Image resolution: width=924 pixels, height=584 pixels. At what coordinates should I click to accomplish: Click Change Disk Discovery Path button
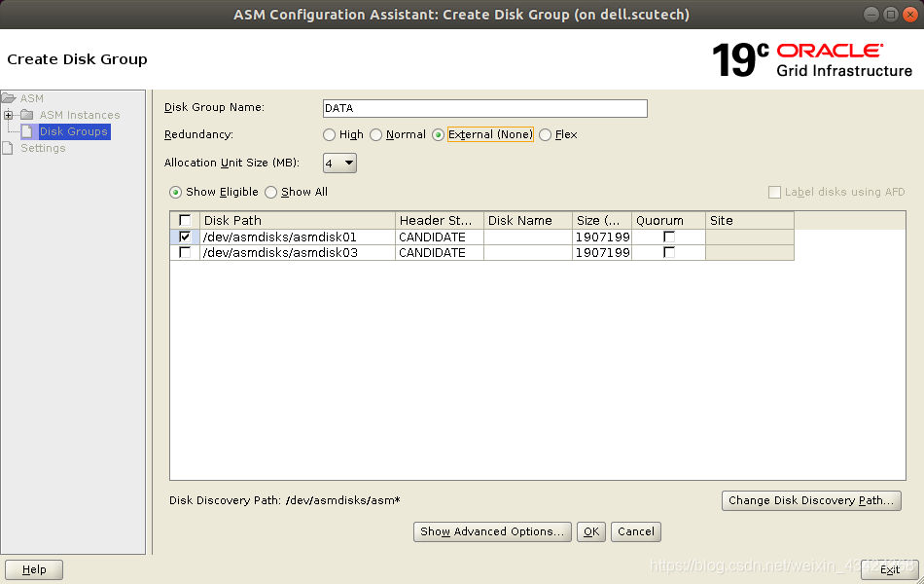pos(811,501)
